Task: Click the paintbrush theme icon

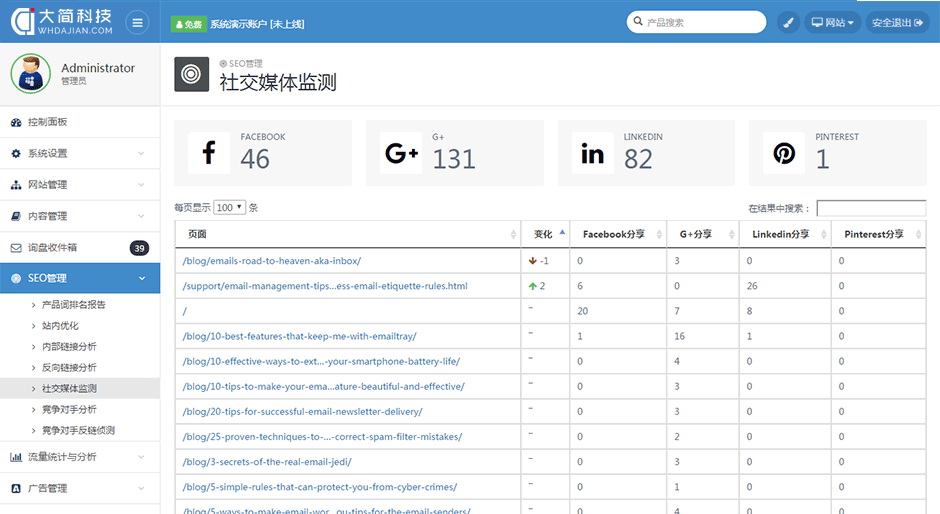Action: point(788,22)
